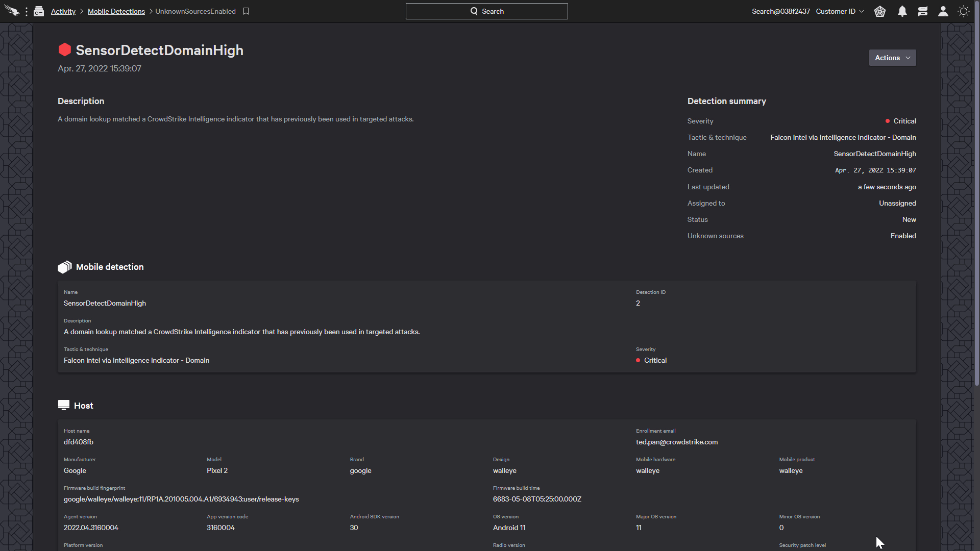
Task: Expand the Customer ID dropdown
Action: pos(840,11)
